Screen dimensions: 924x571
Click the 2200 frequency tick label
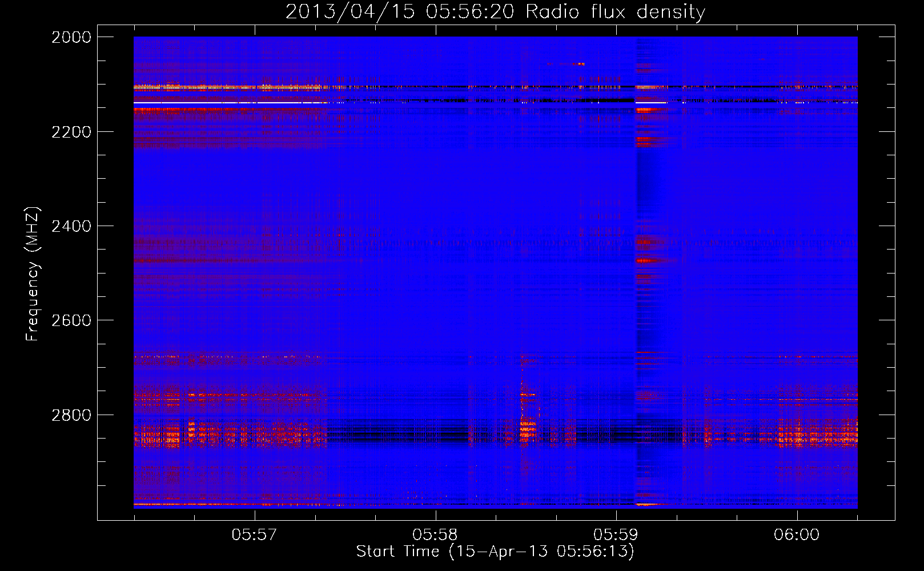coord(71,132)
